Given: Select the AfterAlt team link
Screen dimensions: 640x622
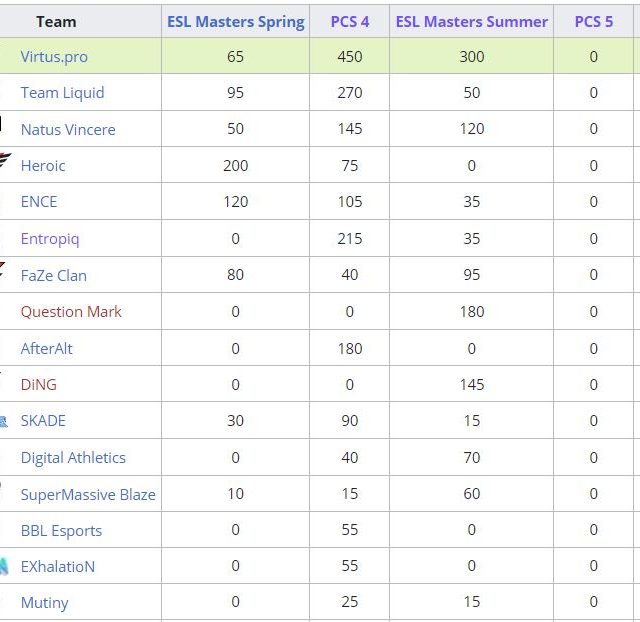Looking at the screenshot, I should click(47, 348).
